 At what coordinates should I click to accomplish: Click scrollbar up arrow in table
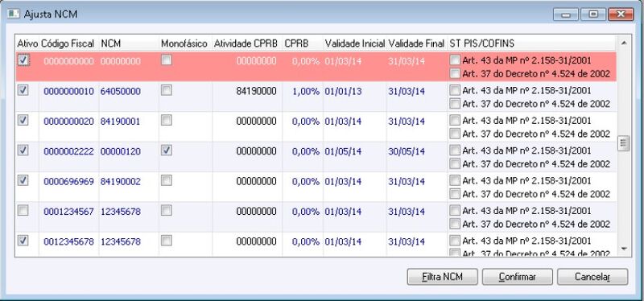click(623, 43)
